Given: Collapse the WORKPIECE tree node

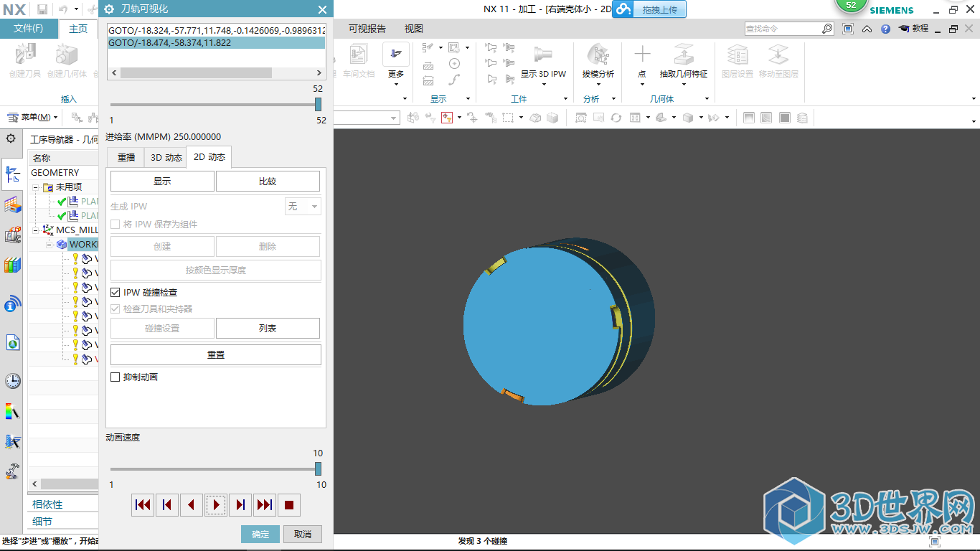Looking at the screenshot, I should pyautogui.click(x=50, y=245).
